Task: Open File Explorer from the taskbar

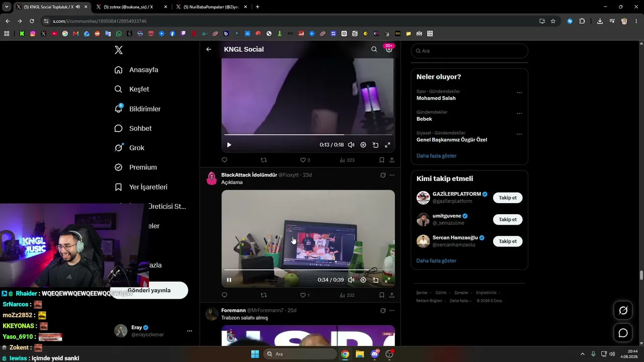Action: pyautogui.click(x=360, y=354)
